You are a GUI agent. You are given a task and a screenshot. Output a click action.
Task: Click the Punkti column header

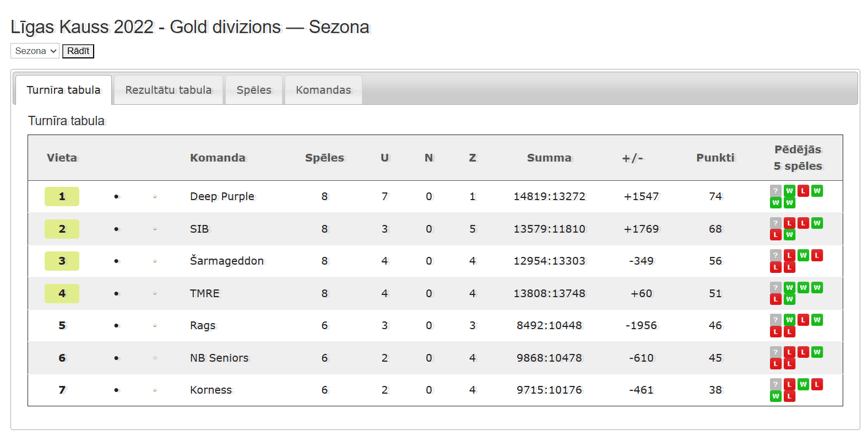[715, 158]
